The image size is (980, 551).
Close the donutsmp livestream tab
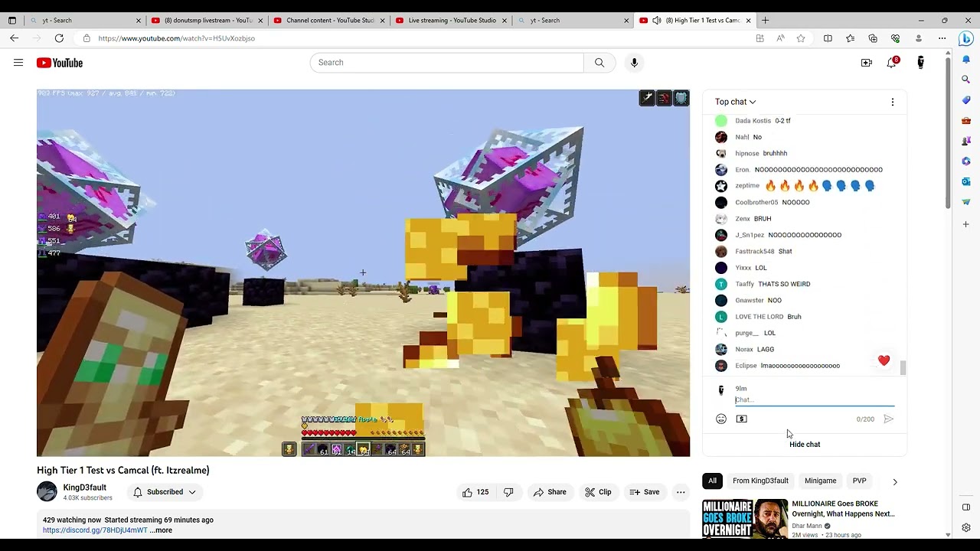(x=260, y=21)
